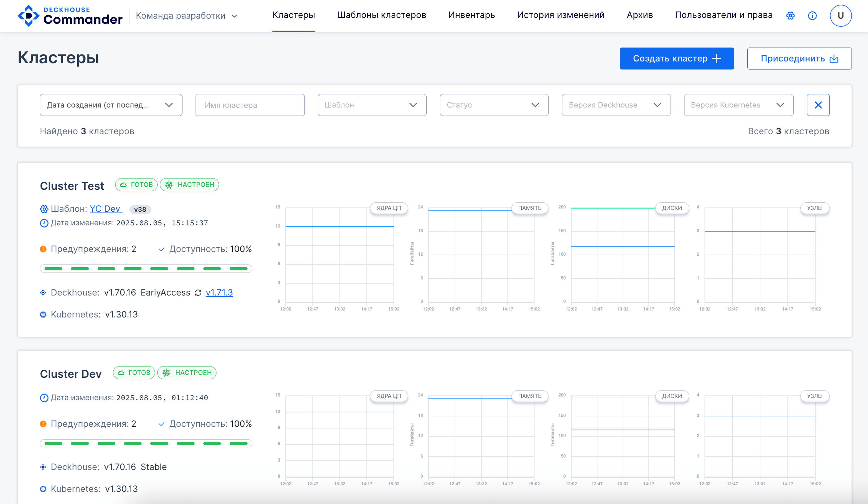The width and height of the screenshot is (868, 504).
Task: Expand the Шаблон filter dropdown
Action: pyautogui.click(x=372, y=105)
